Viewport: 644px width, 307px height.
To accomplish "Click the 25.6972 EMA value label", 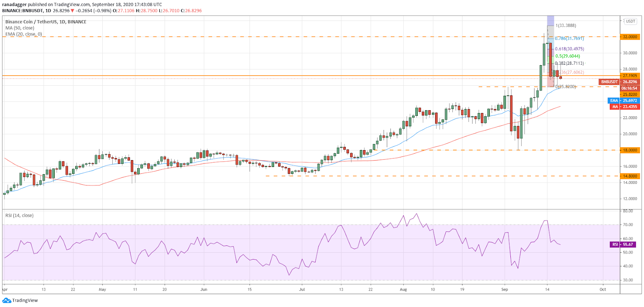I will pyautogui.click(x=630, y=101).
